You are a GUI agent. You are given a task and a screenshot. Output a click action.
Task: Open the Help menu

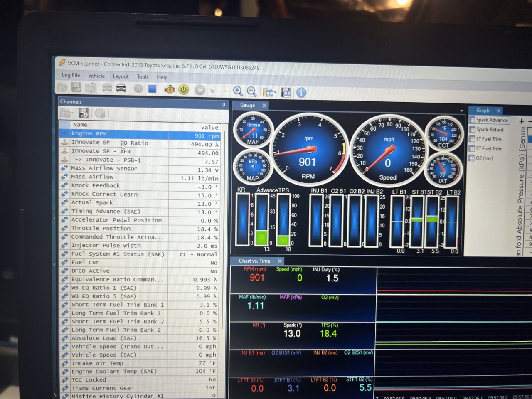(162, 77)
